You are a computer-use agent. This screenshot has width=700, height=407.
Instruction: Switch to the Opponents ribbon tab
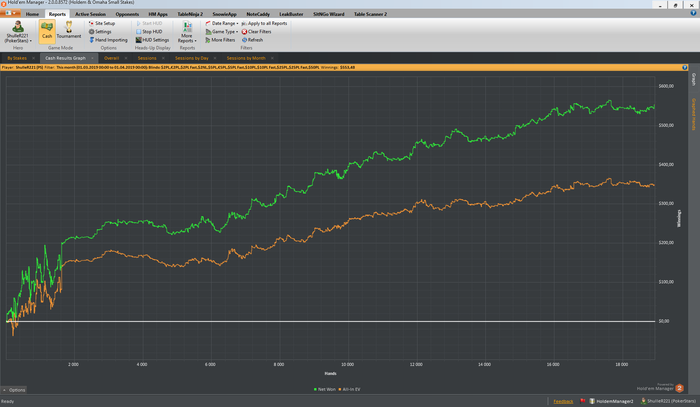tap(127, 14)
